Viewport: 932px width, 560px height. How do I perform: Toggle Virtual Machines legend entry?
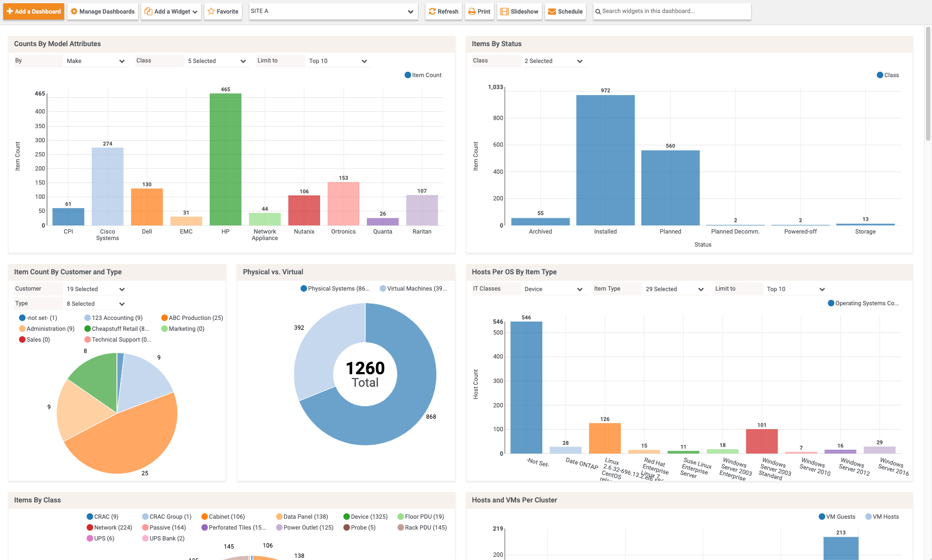point(414,289)
